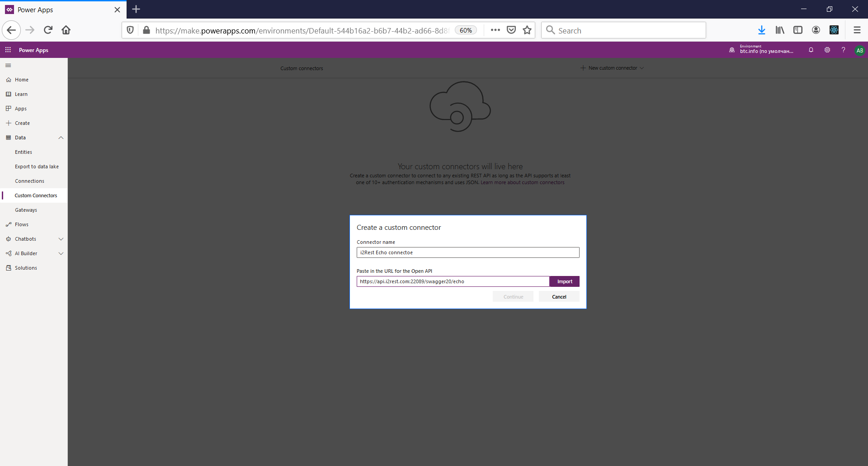Image resolution: width=868 pixels, height=466 pixels.
Task: Click the Continue button in dialog
Action: coord(513,297)
